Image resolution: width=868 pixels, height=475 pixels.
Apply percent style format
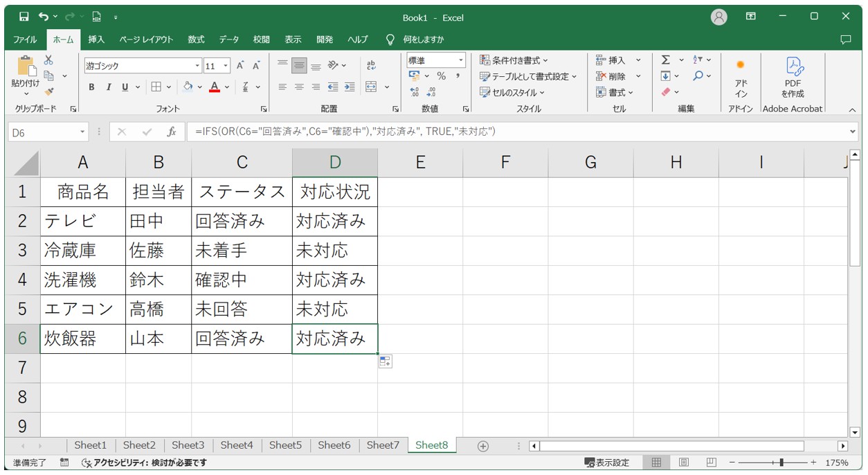(441, 76)
